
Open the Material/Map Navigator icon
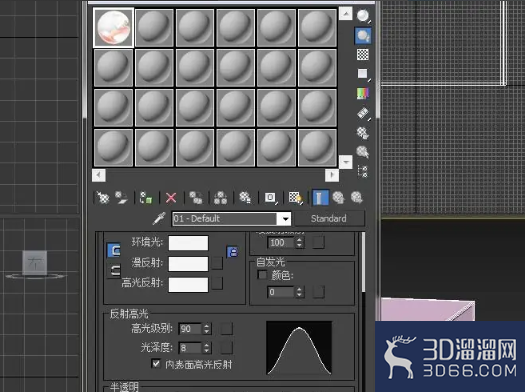pos(363,171)
